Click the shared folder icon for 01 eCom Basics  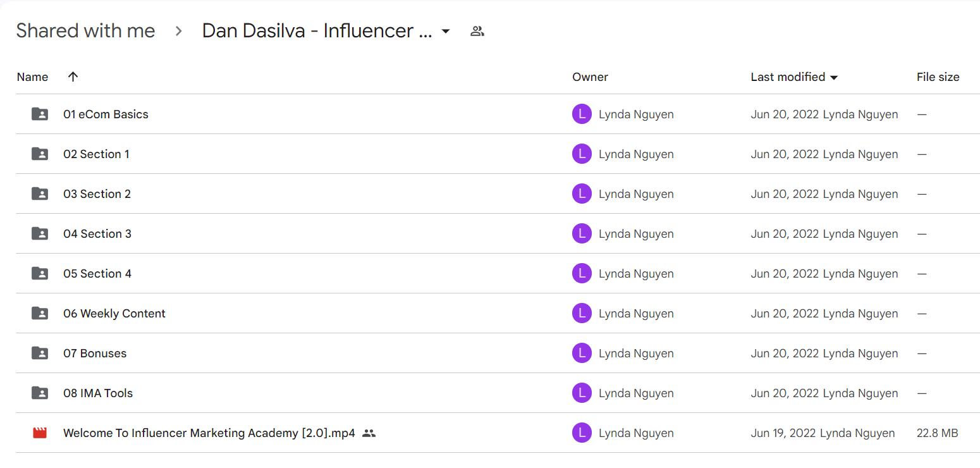pos(40,114)
